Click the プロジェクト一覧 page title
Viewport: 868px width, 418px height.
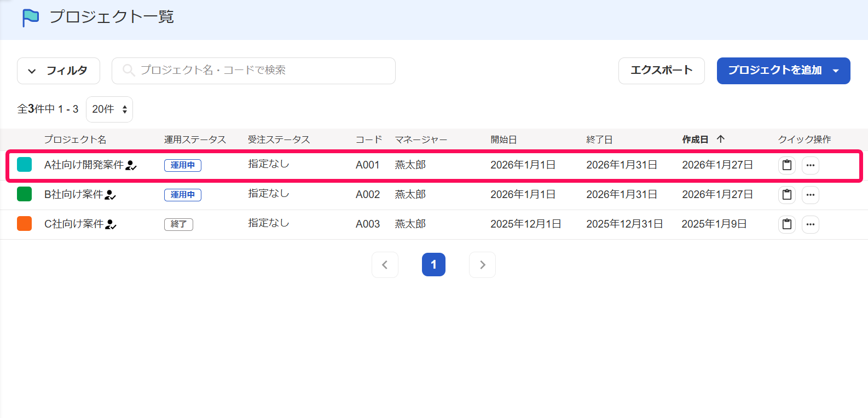click(x=112, y=17)
